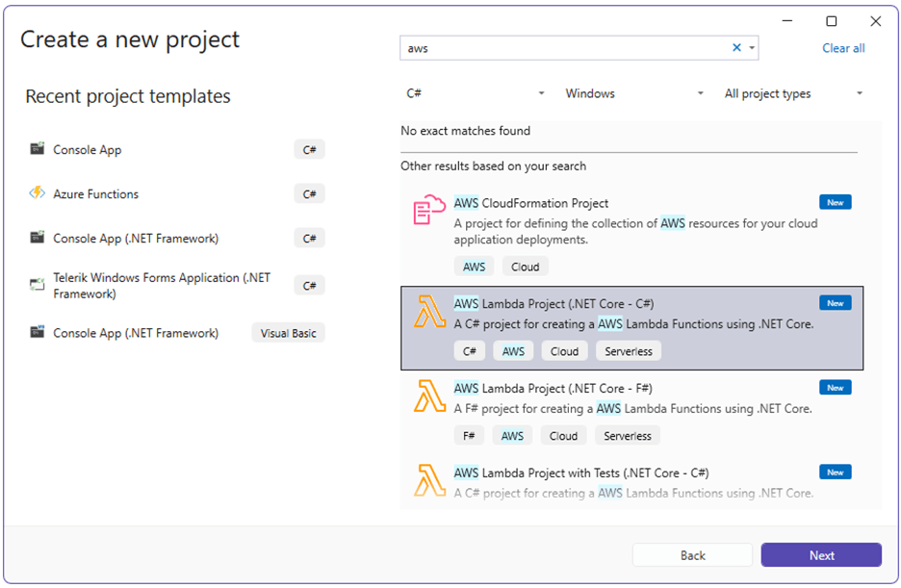The image size is (901, 588).
Task: Click the Clear all link
Action: click(842, 47)
